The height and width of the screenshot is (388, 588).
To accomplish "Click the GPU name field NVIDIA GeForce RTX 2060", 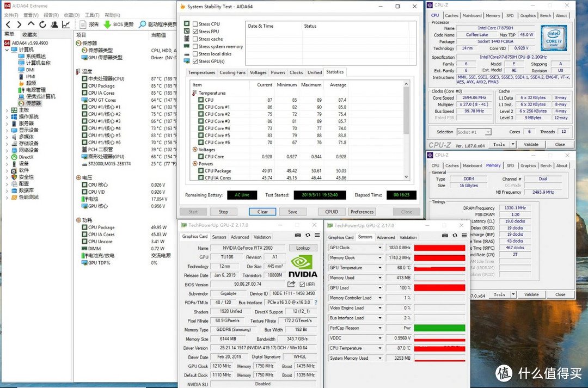I will (x=248, y=248).
